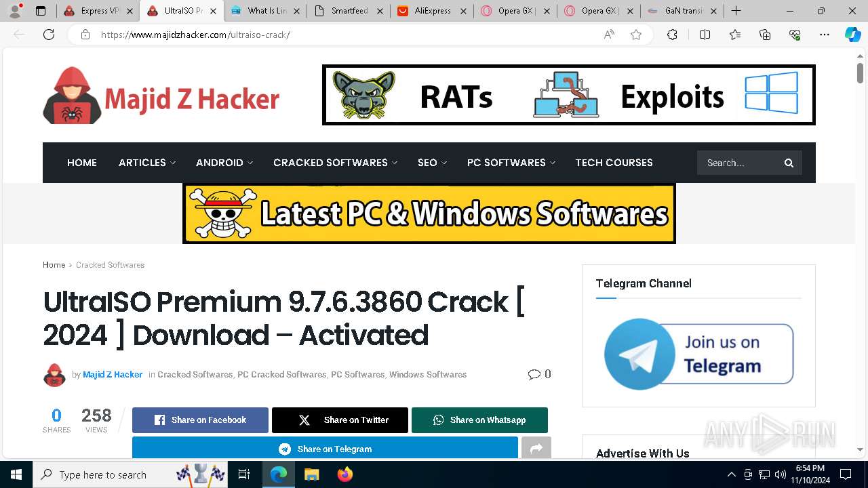Open the TECH COURSES menu item
The height and width of the screenshot is (488, 868).
[614, 163]
